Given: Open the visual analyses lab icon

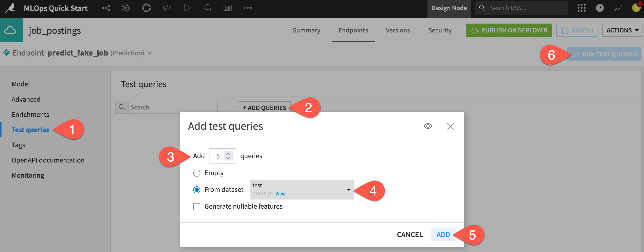Looking at the screenshot, I should (x=126, y=8).
